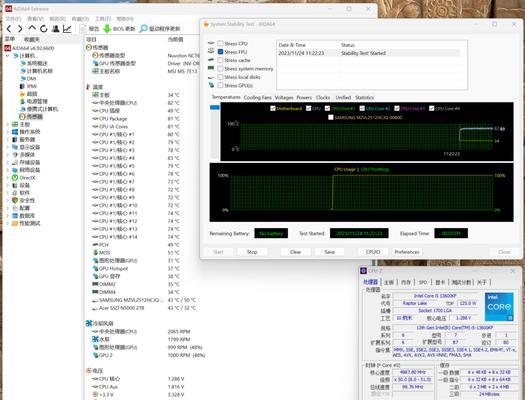Expand the DirectX tree node
Viewport: 525px width, 400px height.
tap(8, 177)
